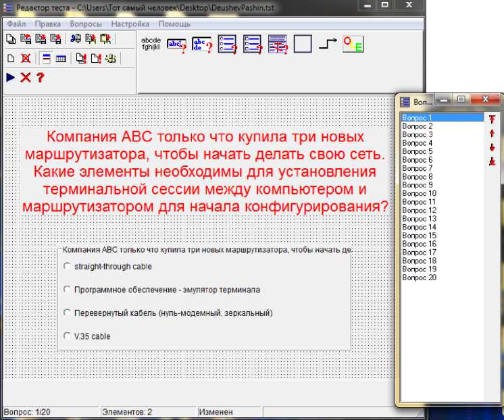Image resolution: width=504 pixels, height=420 pixels.
Task: Click the large red X icon
Action: [26, 78]
